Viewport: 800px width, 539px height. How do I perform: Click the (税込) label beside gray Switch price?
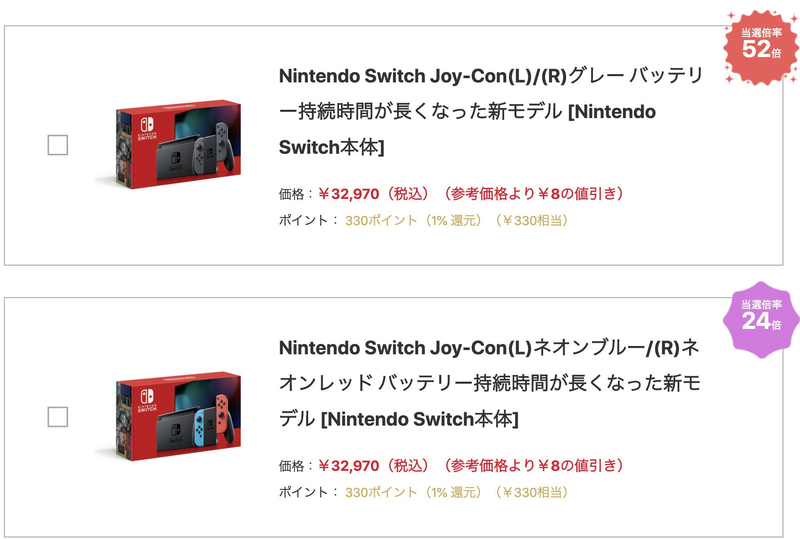[407, 194]
